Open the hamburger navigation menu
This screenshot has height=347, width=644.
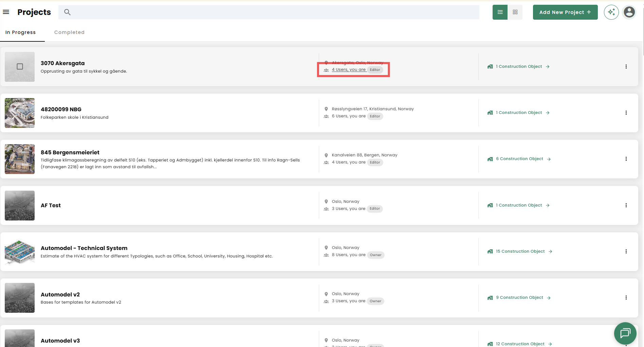(x=6, y=12)
